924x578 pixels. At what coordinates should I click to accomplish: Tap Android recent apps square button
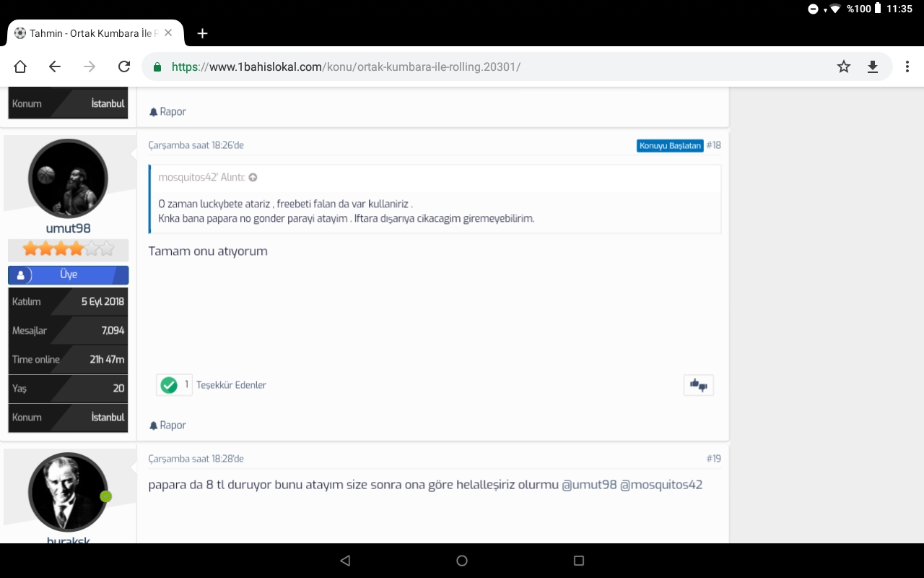tap(578, 561)
